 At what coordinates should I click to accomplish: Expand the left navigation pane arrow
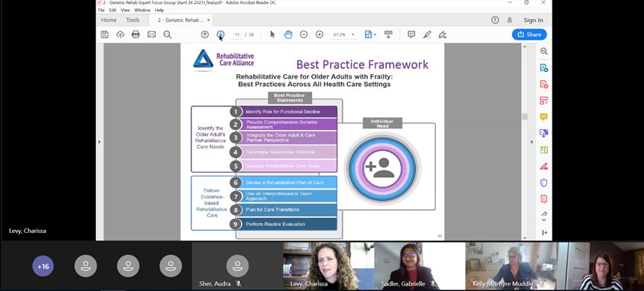coord(99,142)
